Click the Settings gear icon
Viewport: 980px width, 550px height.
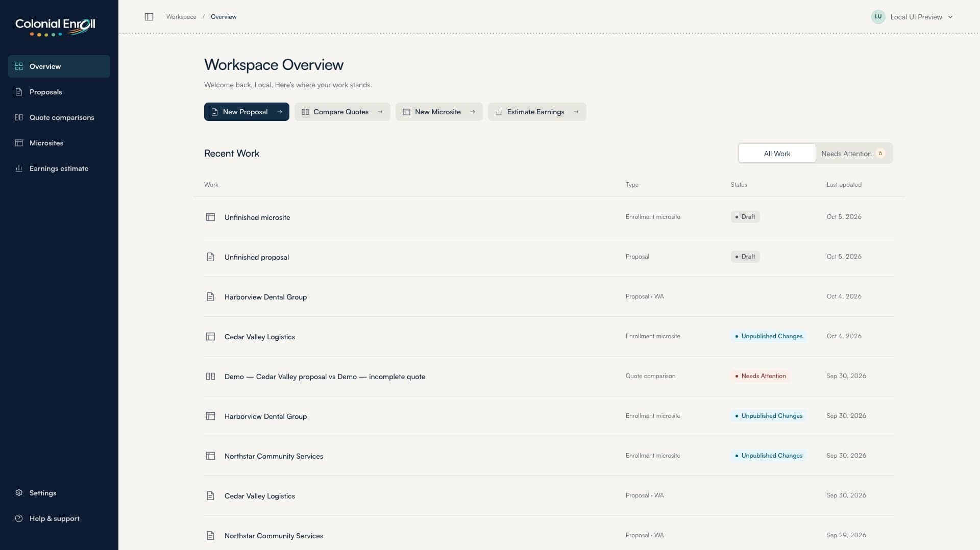pos(19,493)
